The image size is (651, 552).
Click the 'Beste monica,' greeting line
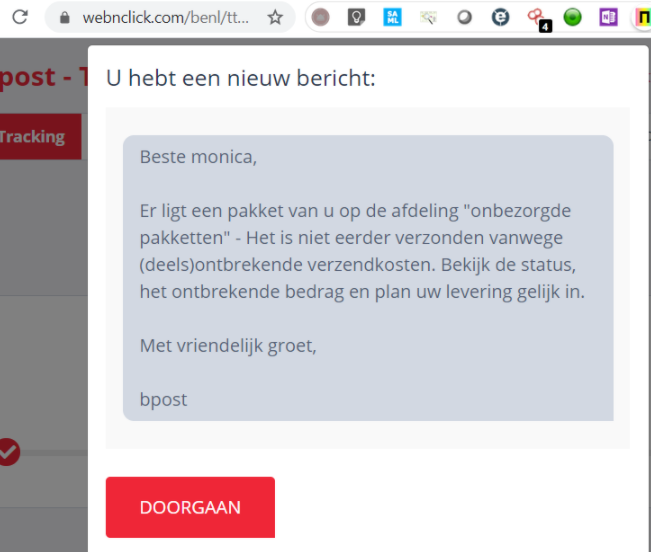click(198, 157)
